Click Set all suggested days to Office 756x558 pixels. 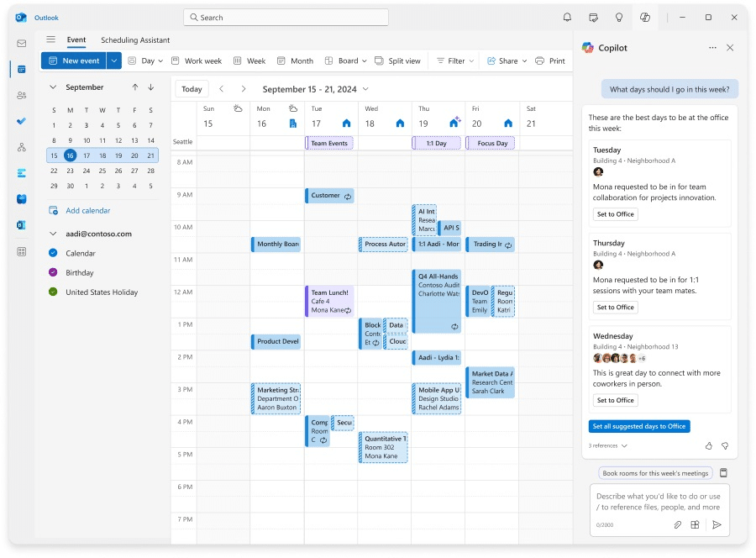click(639, 426)
